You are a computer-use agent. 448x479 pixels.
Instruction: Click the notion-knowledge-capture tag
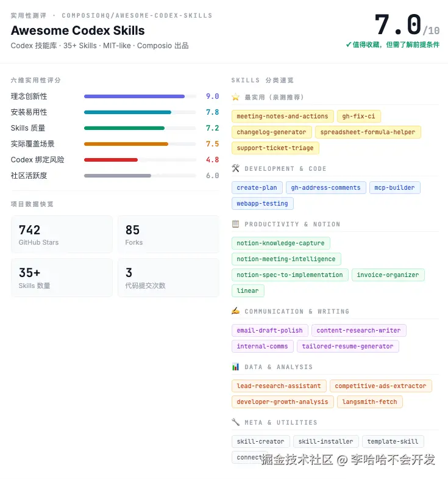click(280, 243)
